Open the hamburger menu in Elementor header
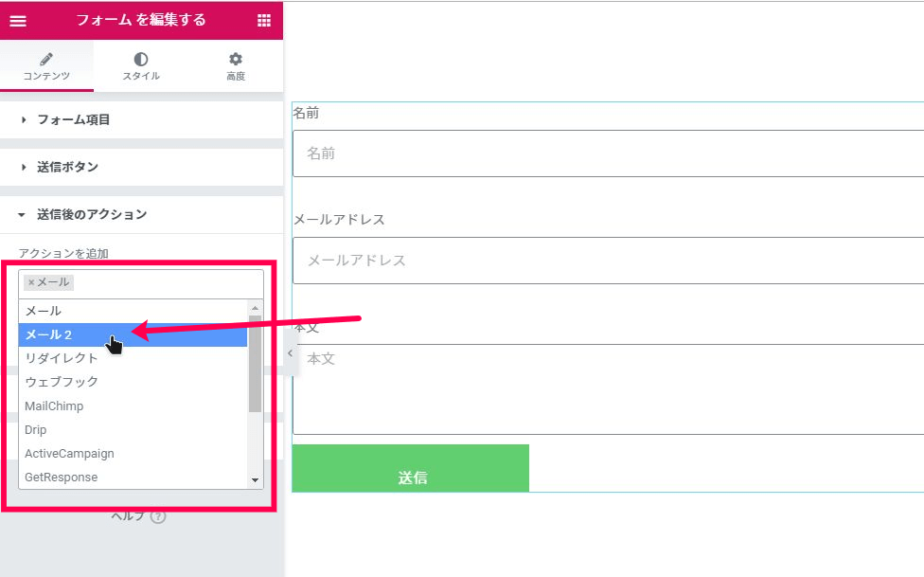The width and height of the screenshot is (924, 577). click(18, 21)
